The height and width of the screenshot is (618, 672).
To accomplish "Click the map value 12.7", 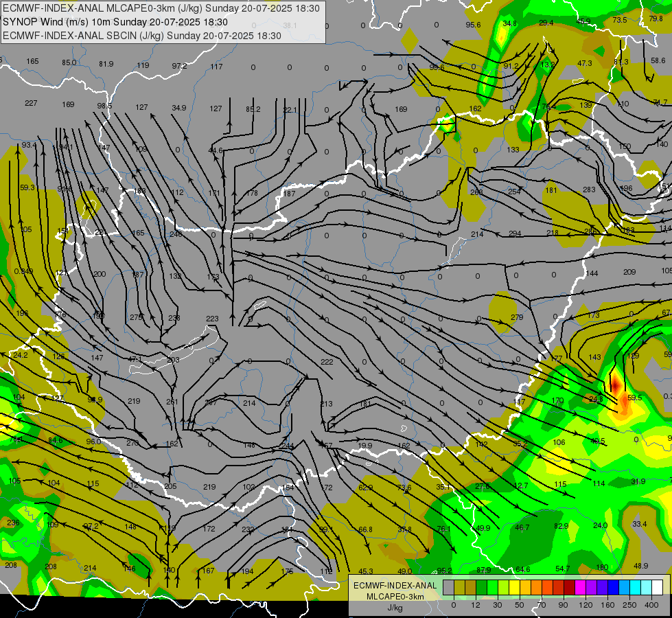I will [521, 485].
